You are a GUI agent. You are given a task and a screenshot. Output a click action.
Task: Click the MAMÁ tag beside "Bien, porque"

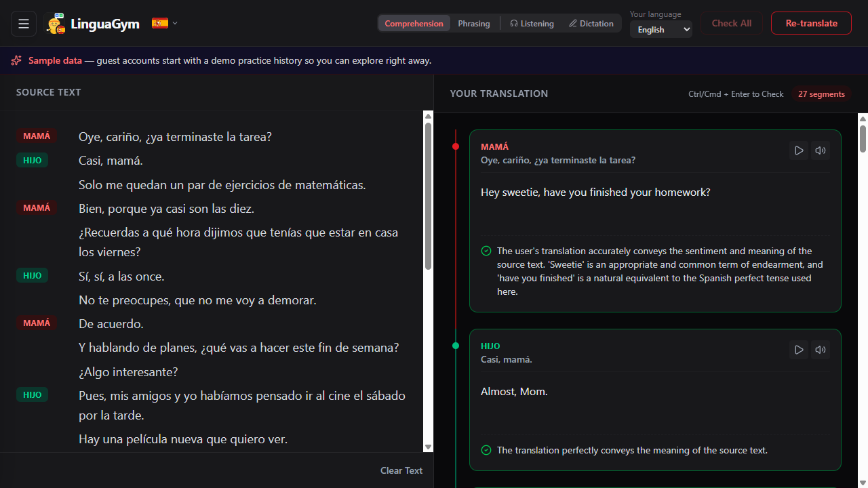click(x=37, y=208)
